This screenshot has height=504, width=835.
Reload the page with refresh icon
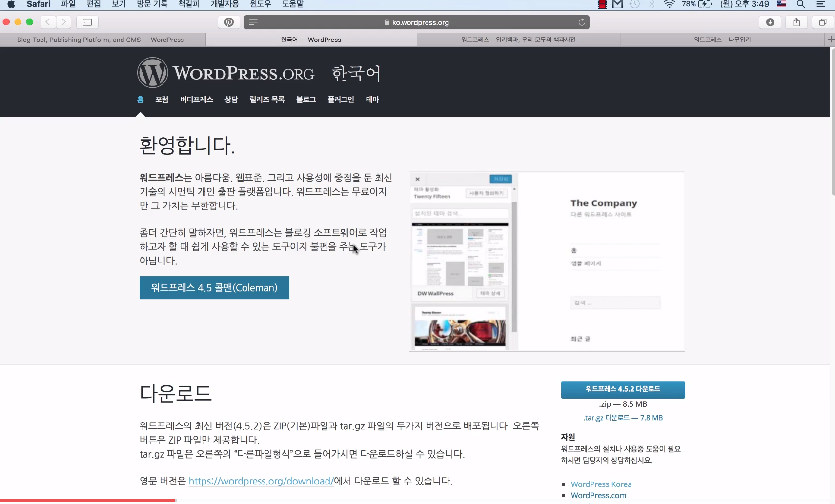(x=582, y=22)
